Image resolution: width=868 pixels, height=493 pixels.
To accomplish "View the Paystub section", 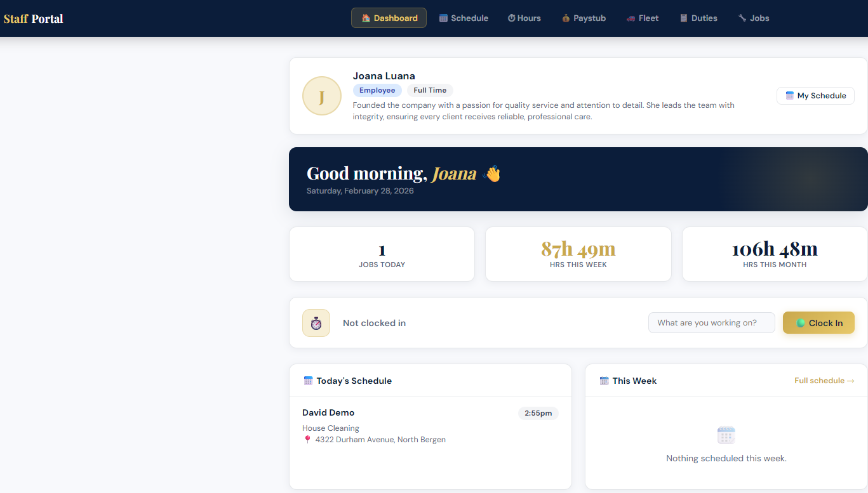I will coord(584,18).
